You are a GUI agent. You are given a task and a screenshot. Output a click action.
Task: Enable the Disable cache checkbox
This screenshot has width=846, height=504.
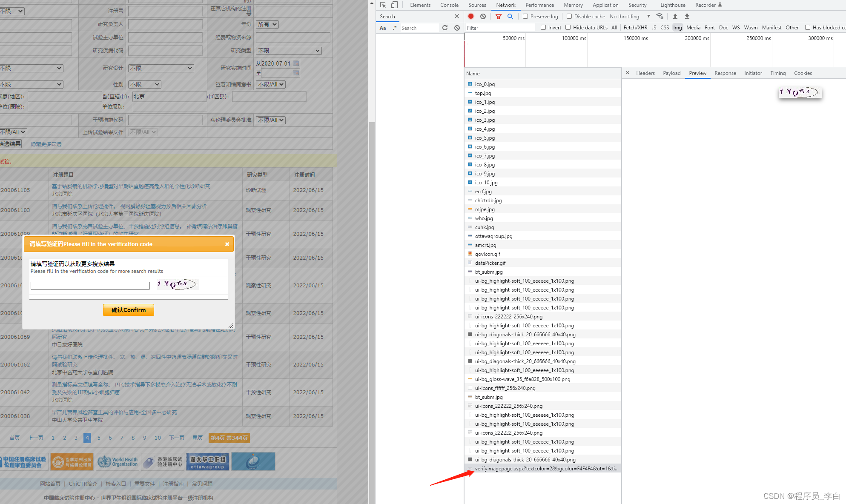click(x=569, y=16)
